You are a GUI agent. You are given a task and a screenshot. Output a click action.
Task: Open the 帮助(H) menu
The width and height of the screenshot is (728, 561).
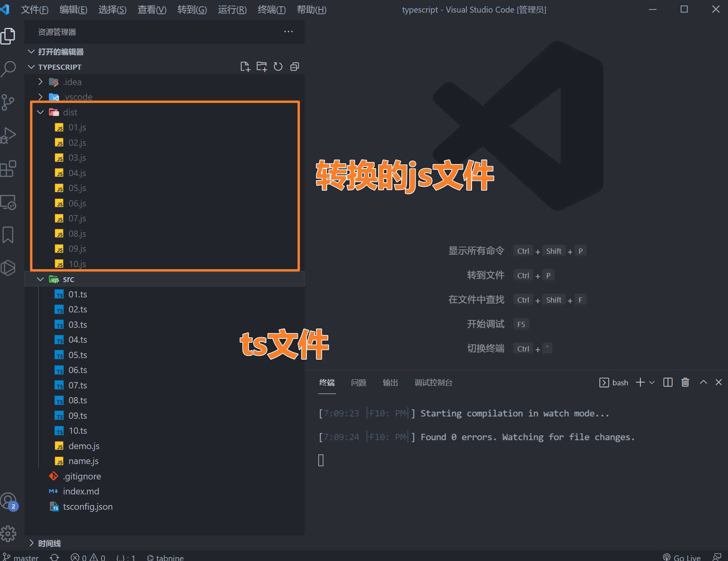click(311, 9)
